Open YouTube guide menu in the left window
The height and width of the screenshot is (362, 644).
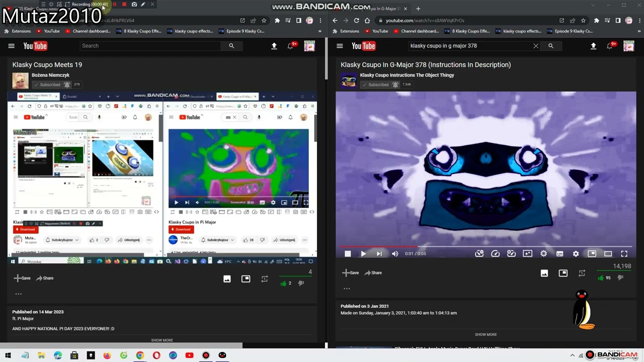tap(11, 46)
